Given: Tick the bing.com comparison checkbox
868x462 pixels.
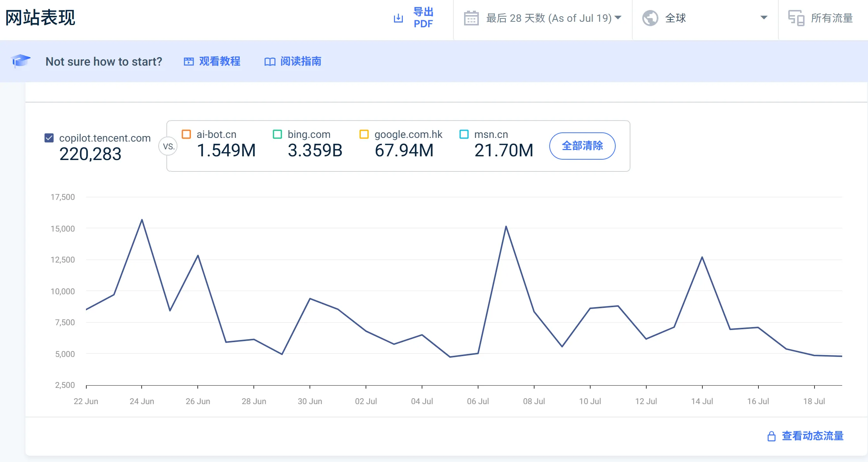Looking at the screenshot, I should pyautogui.click(x=277, y=134).
